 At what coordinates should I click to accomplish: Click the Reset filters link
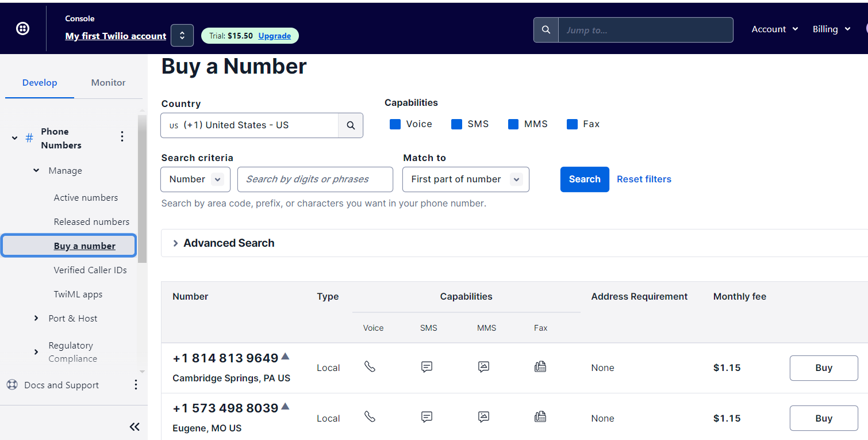[644, 179]
